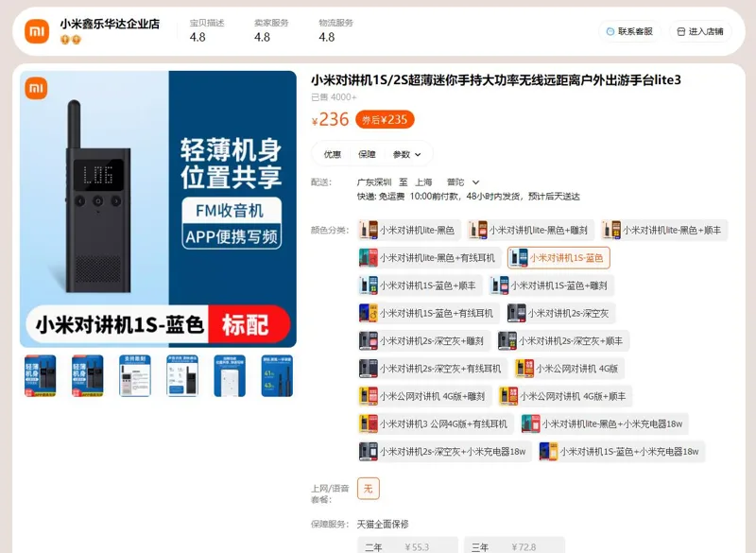Image resolution: width=756 pixels, height=553 pixels.
Task: Click the MI logo on main product image
Action: 36,88
